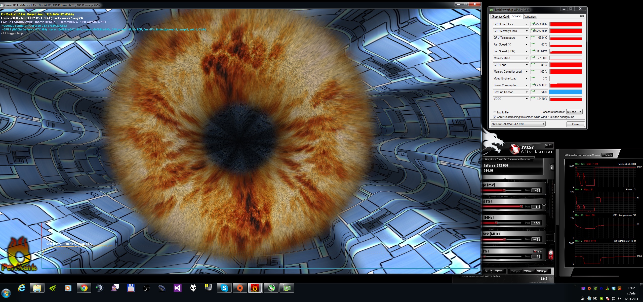644x302 pixels.
Task: Open Skype from the taskbar
Action: (224, 288)
